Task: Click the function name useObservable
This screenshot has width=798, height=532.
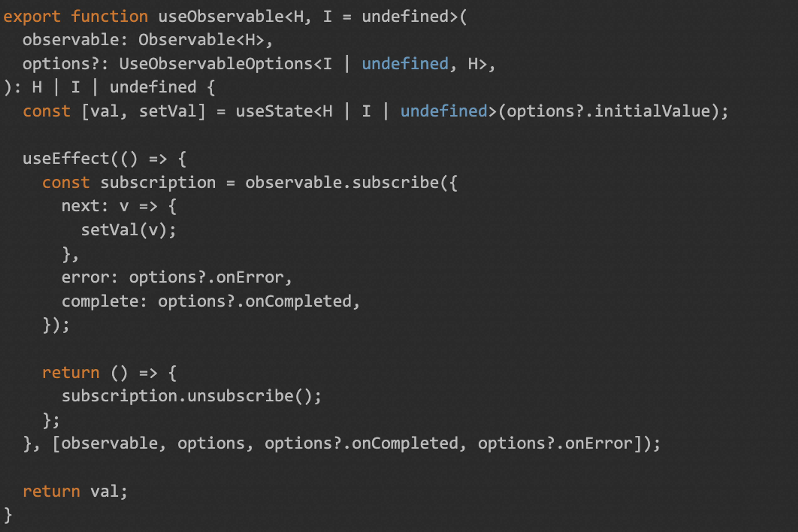Action: 221,16
